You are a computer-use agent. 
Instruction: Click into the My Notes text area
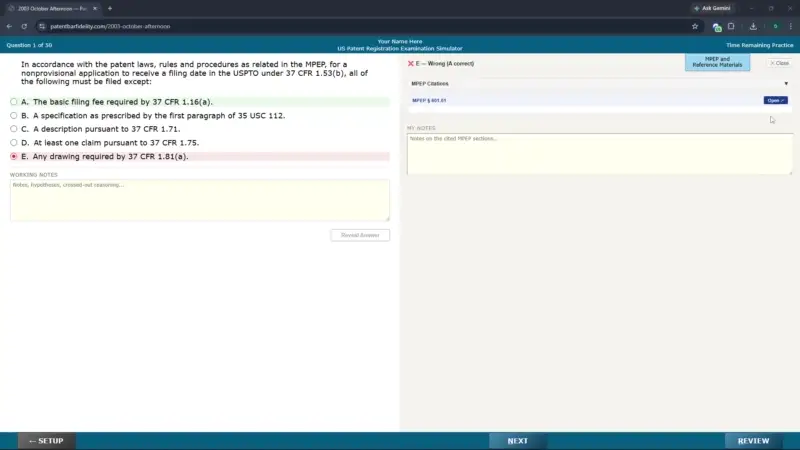pos(600,154)
